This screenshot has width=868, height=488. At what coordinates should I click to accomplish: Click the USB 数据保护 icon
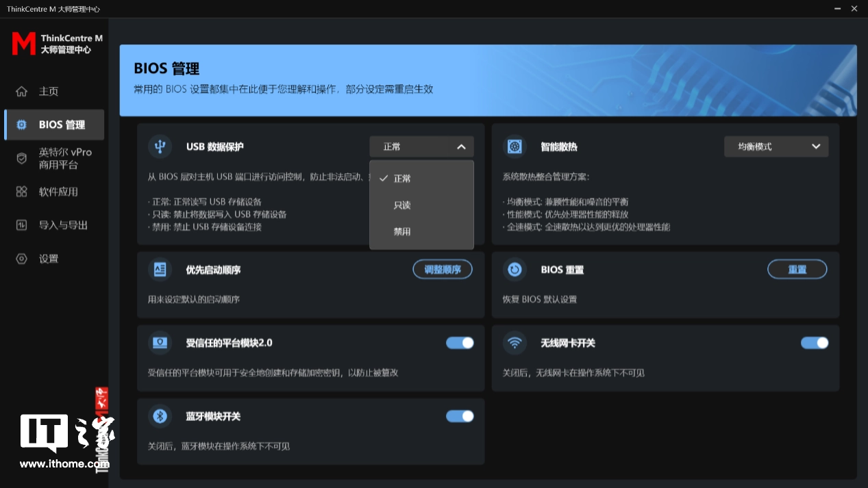(x=160, y=146)
